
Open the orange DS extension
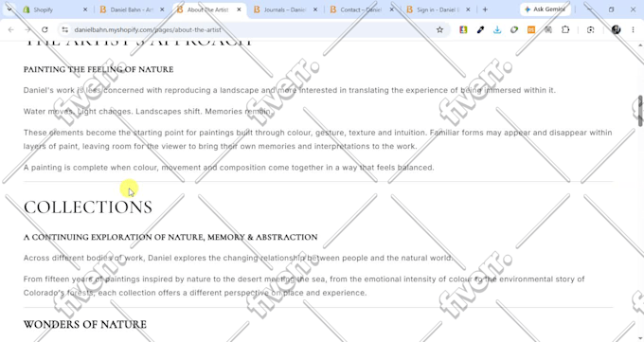coord(531,29)
